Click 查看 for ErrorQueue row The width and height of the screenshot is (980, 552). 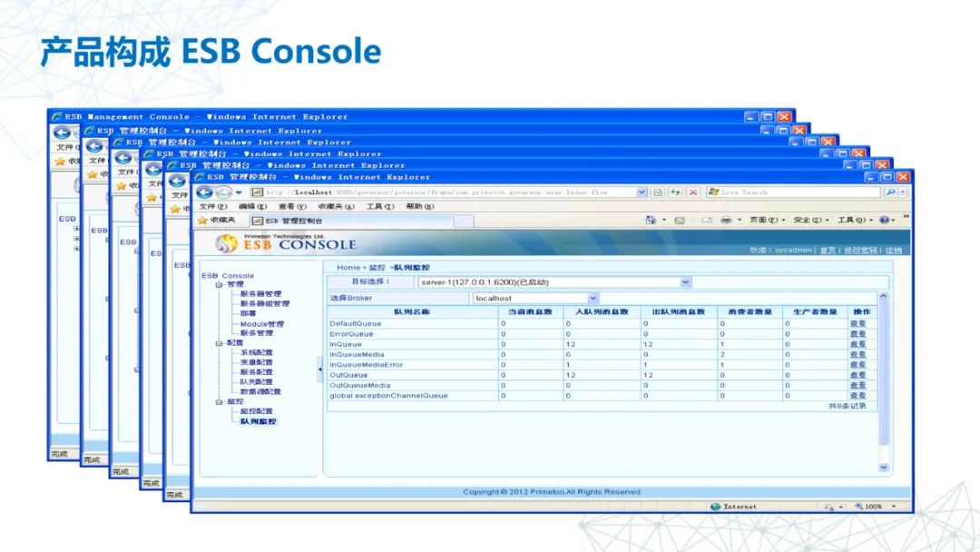(857, 334)
